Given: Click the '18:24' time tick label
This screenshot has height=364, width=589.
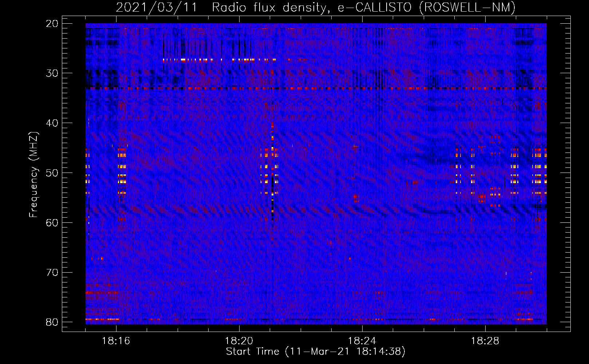Looking at the screenshot, I should [x=362, y=341].
